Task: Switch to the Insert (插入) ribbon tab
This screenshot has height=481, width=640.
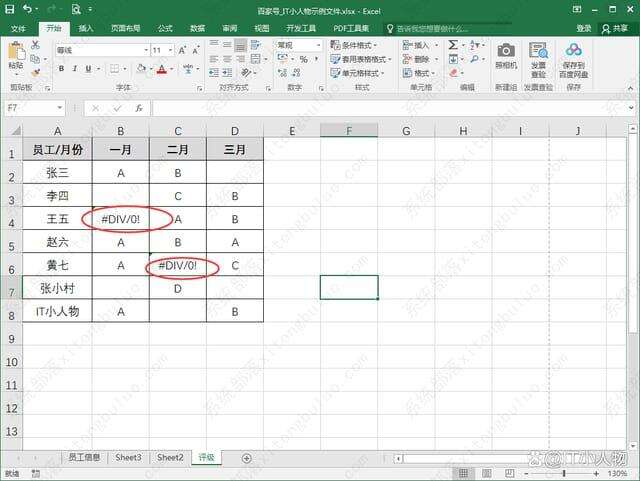Action: coord(86,28)
